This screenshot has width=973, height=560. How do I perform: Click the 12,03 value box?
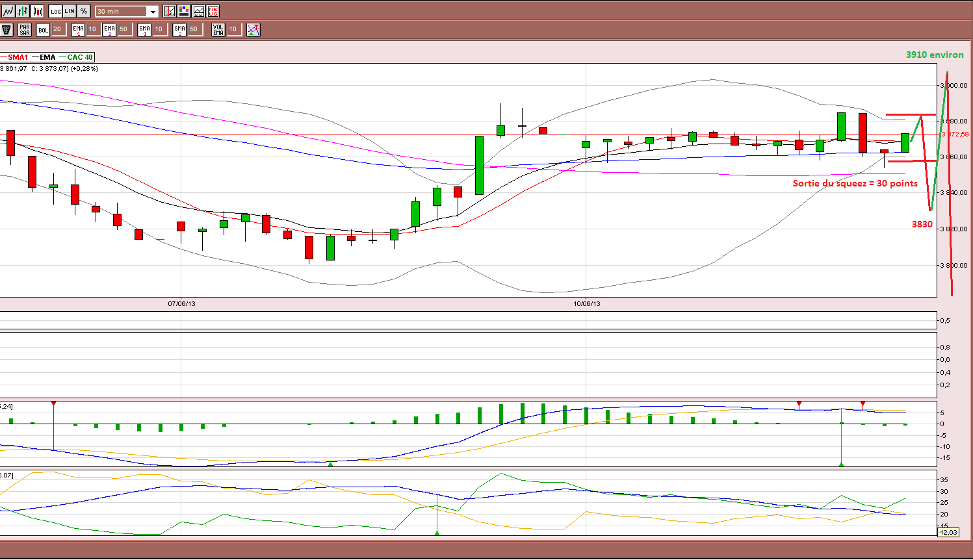click(x=948, y=532)
